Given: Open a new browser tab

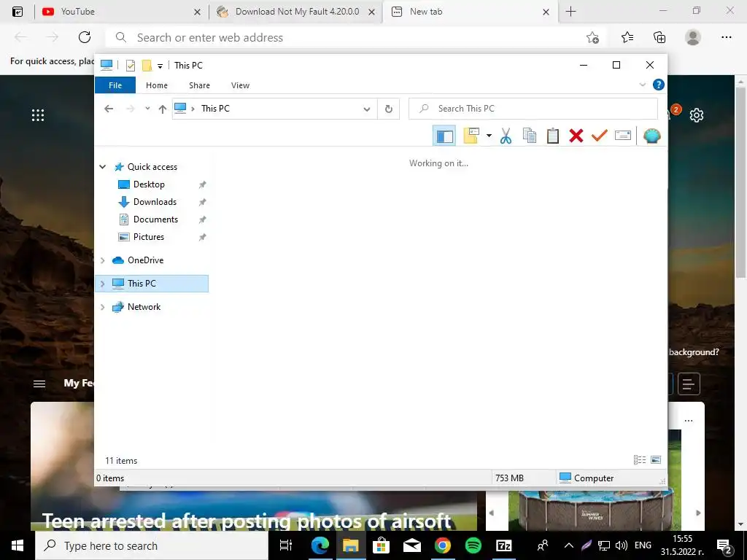Looking at the screenshot, I should (570, 12).
